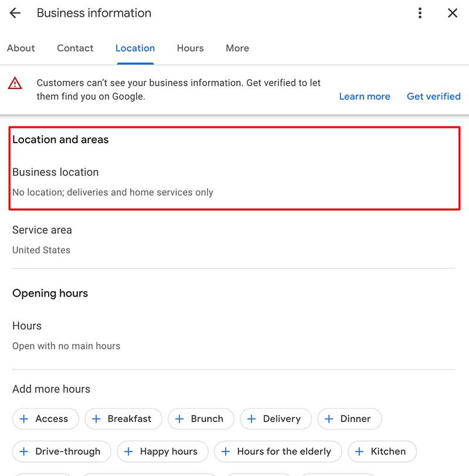Image resolution: width=469 pixels, height=476 pixels.
Task: Edit the Service area United States
Action: point(42,240)
